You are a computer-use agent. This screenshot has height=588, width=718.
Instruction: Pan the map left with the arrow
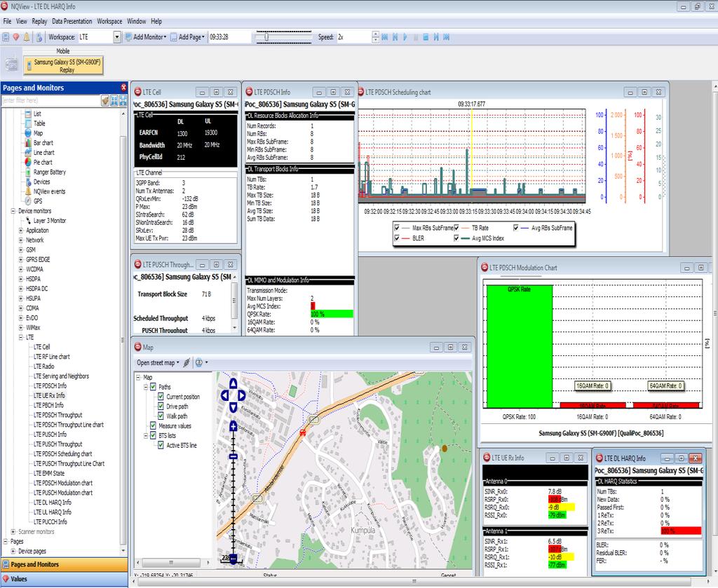click(224, 395)
